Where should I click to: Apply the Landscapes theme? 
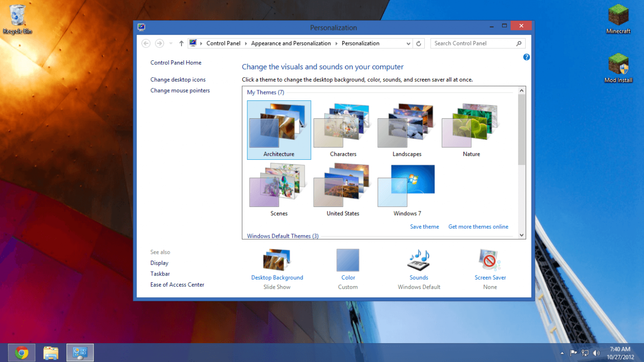407,130
